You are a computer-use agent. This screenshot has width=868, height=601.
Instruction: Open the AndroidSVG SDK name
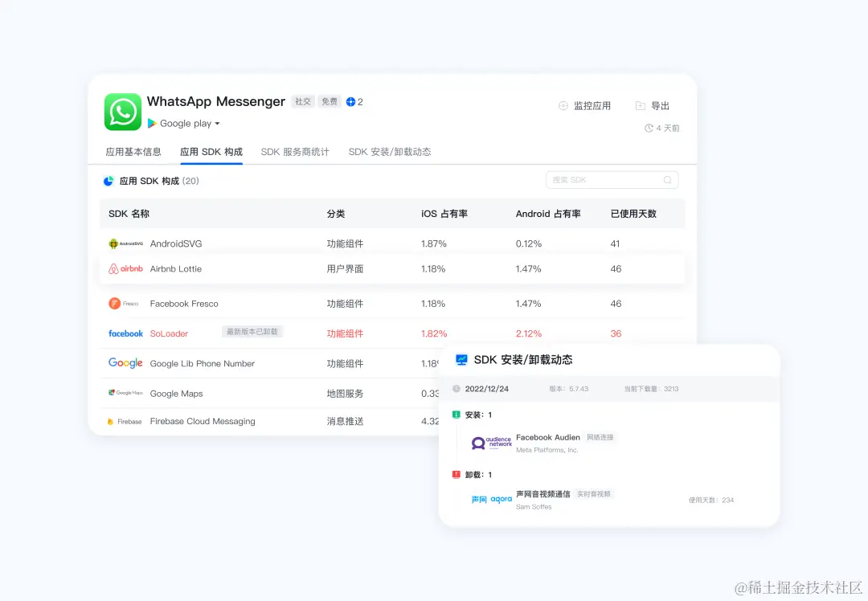click(x=176, y=243)
